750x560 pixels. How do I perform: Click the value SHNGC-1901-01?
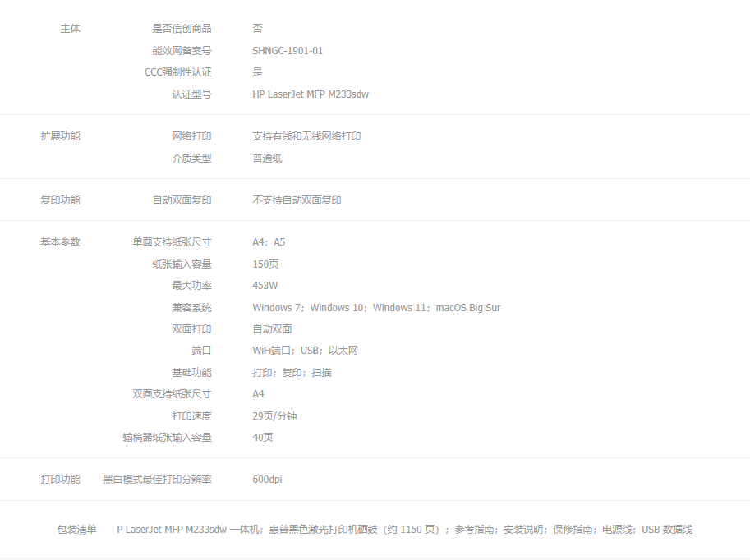coord(288,51)
